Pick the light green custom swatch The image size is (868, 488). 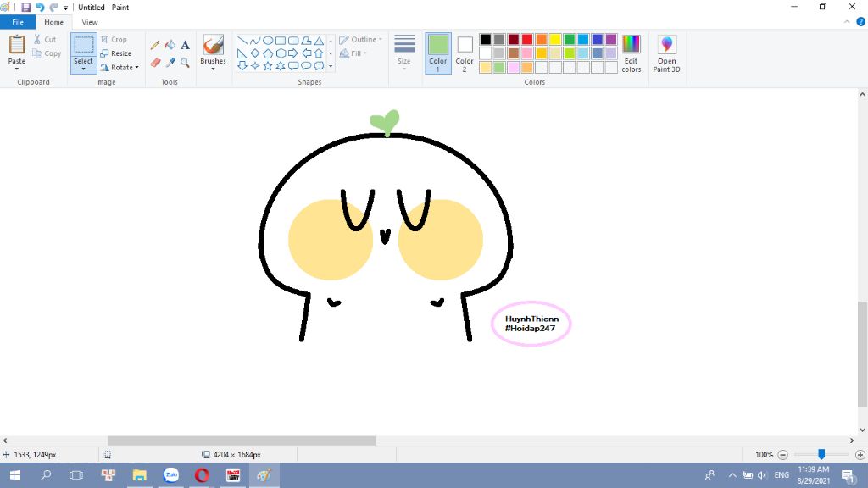[x=499, y=68]
